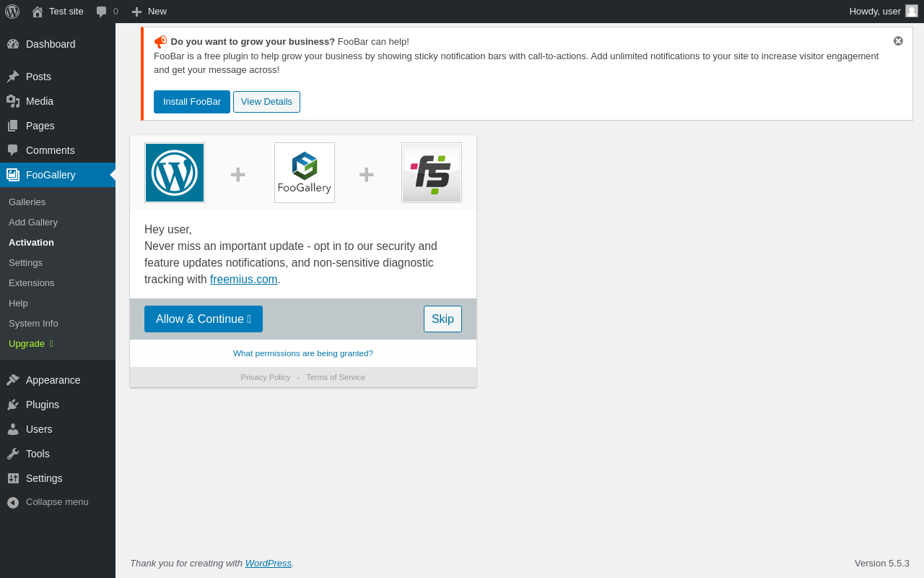Open the Media menu
The width and height of the screenshot is (924, 578).
pyautogui.click(x=58, y=101)
